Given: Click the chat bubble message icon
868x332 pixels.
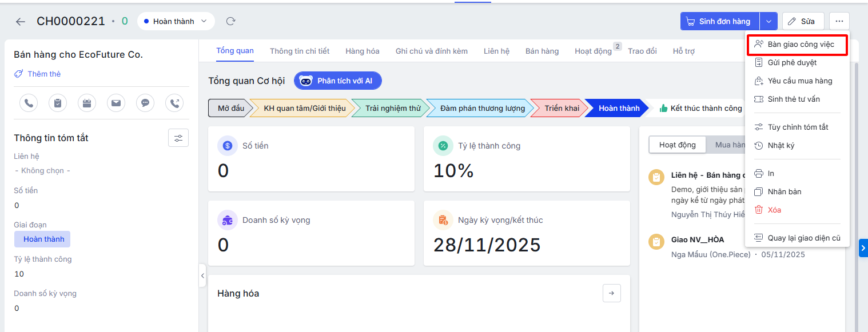Looking at the screenshot, I should tap(145, 103).
